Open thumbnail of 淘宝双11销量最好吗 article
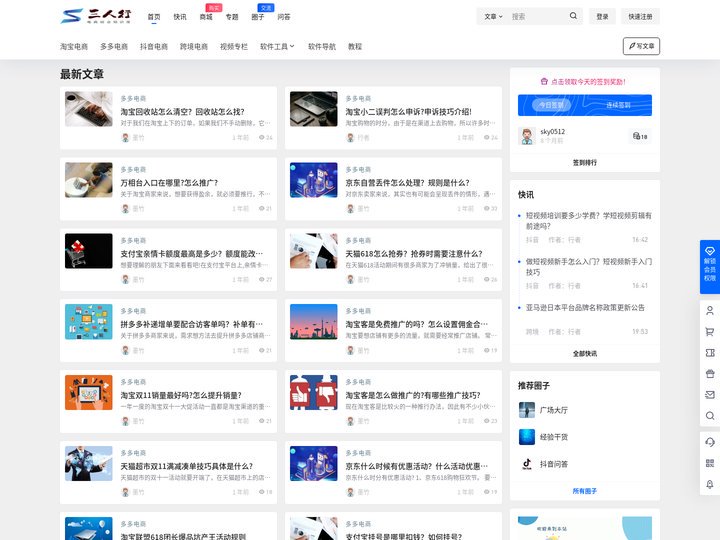Viewport: 720px width, 540px height. [x=89, y=393]
